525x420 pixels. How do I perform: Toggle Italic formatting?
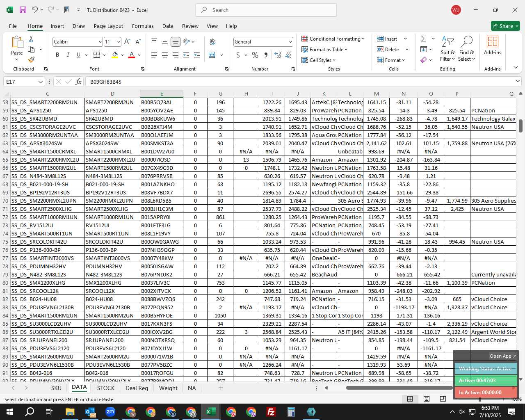[x=68, y=55]
